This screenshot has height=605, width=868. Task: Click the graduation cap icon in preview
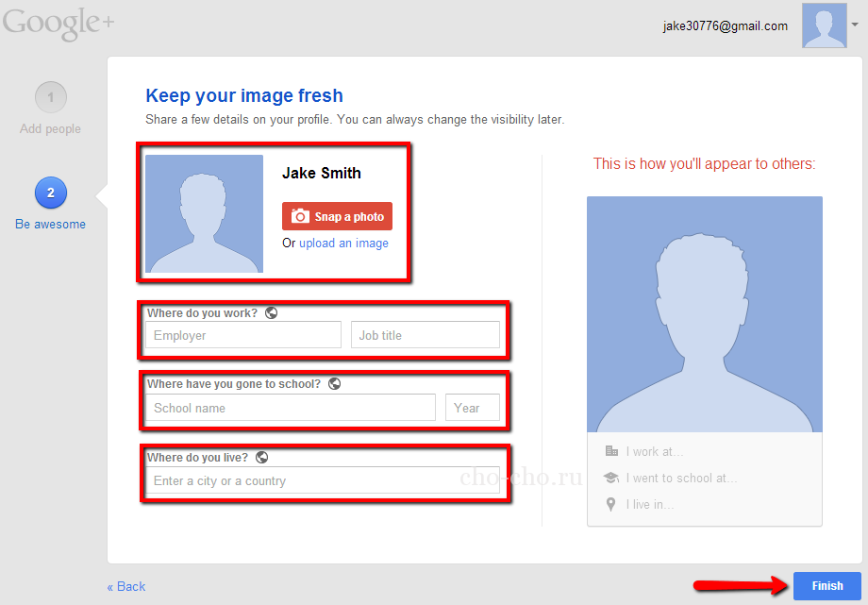[x=611, y=478]
